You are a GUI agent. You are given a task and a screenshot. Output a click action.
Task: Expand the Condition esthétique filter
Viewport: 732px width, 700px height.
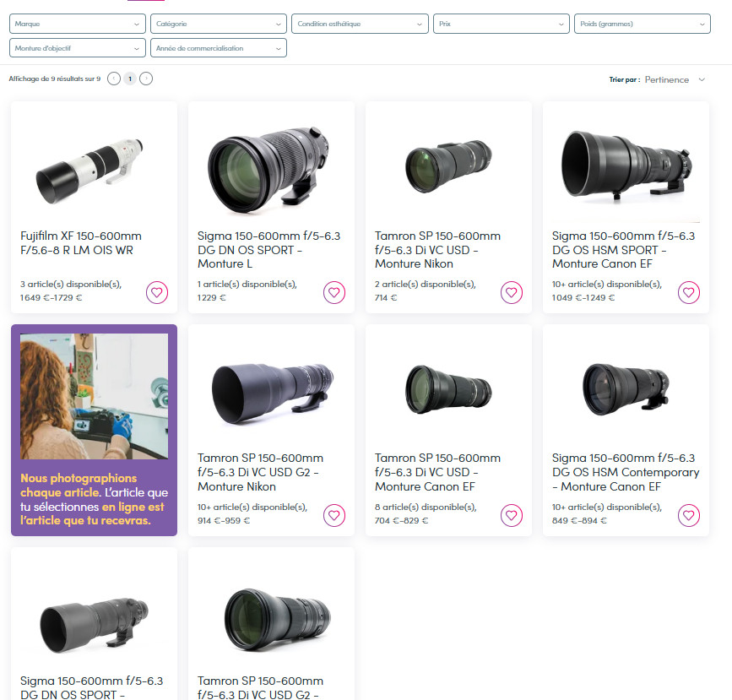tap(360, 24)
